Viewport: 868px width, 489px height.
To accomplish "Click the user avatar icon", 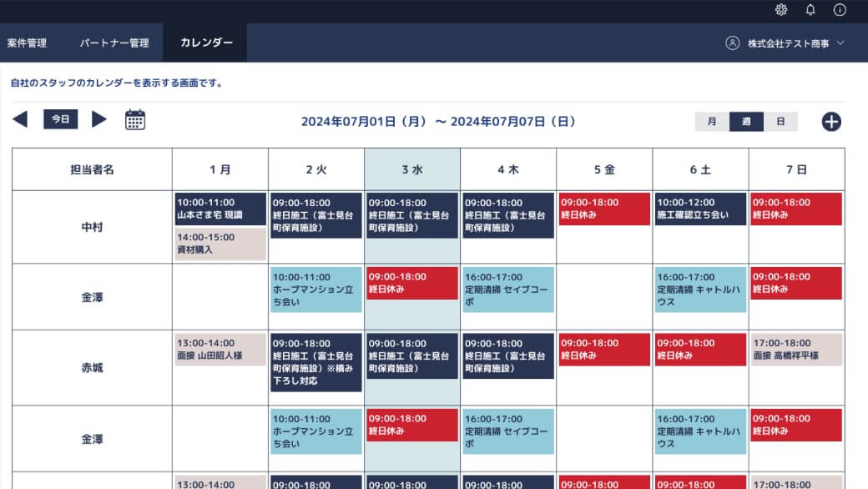I will click(x=733, y=43).
